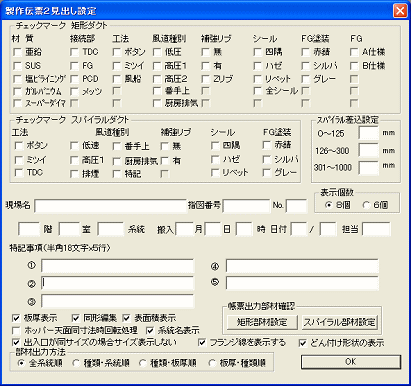Viewport: 411px width, 386px height.
Task: Enable the 排煙 checkbox
Action: tap(74, 174)
